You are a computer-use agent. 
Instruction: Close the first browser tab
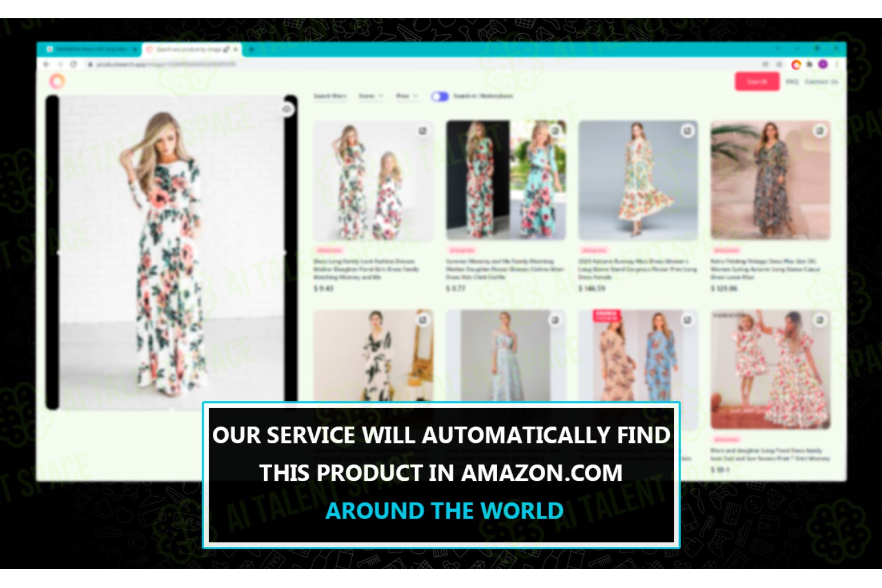(x=135, y=49)
